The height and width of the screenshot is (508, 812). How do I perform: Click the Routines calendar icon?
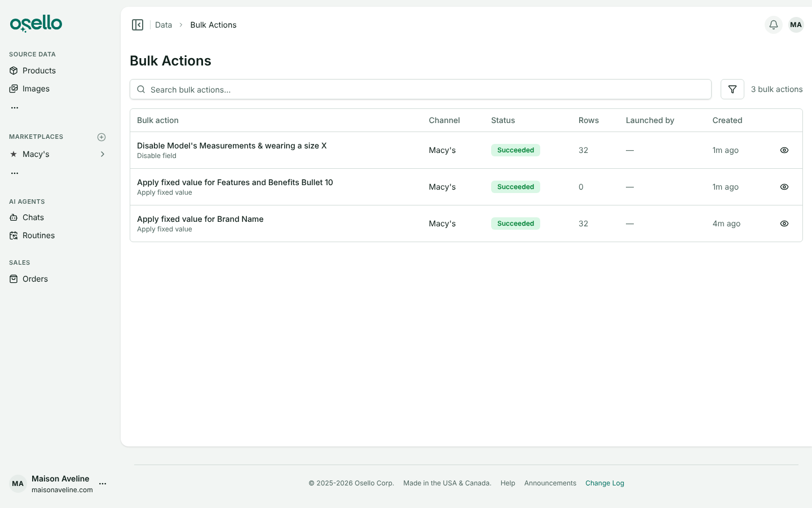14,235
